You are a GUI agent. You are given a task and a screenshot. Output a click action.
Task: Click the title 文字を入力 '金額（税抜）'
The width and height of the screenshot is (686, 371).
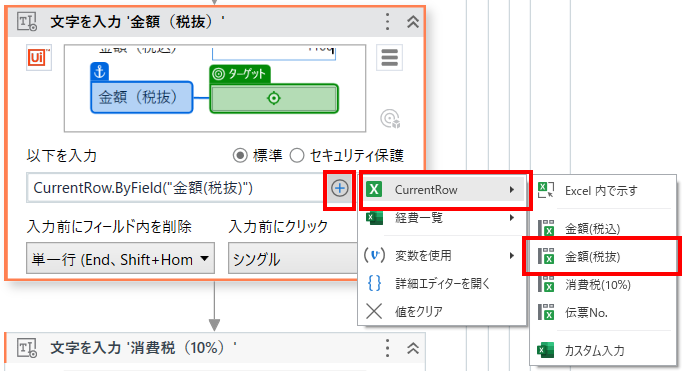click(137, 21)
